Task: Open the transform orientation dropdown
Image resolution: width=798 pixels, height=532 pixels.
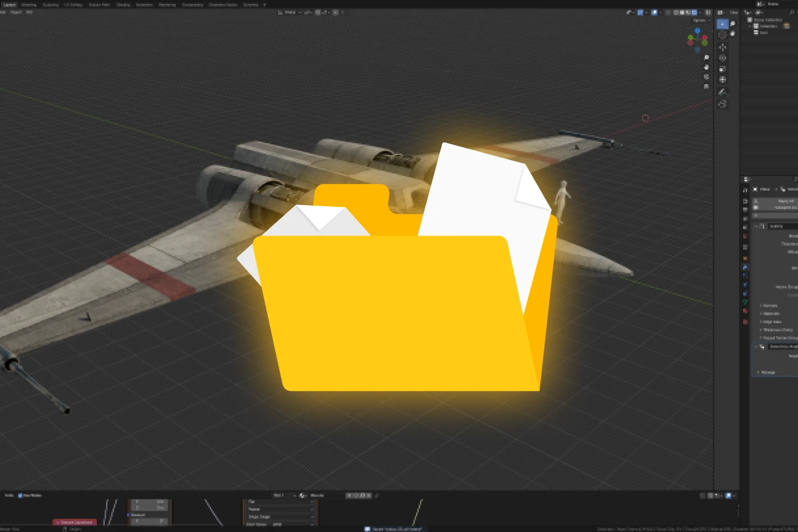Action: tap(290, 12)
